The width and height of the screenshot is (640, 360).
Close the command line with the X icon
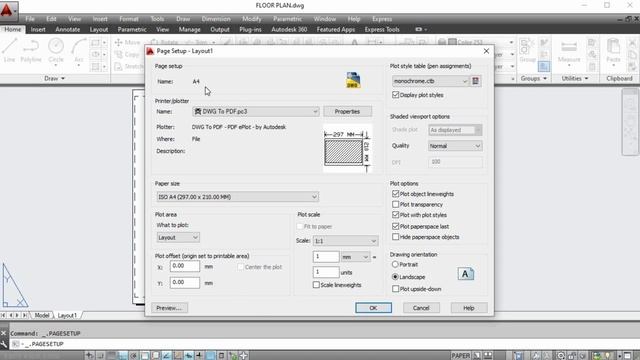[4, 333]
